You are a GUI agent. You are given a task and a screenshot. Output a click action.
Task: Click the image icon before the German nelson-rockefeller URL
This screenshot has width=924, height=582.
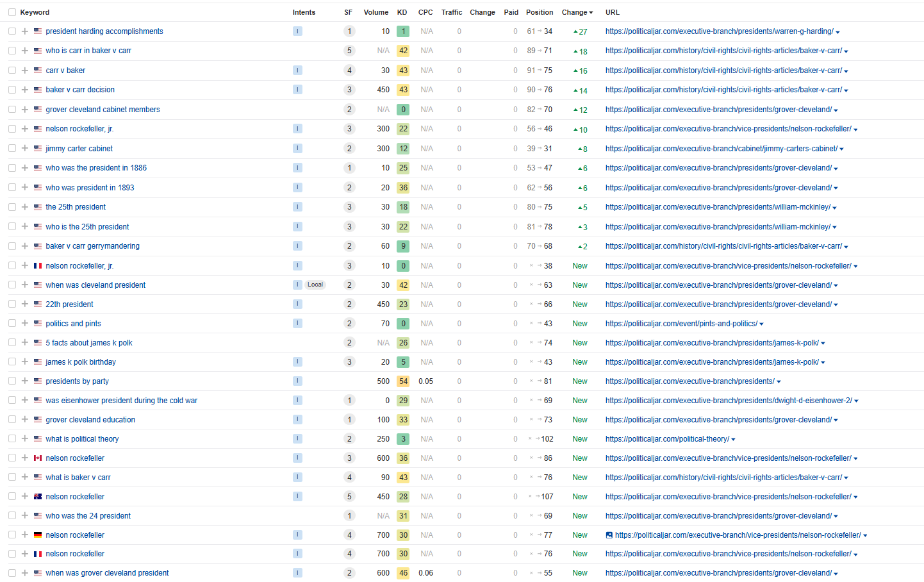(x=609, y=535)
